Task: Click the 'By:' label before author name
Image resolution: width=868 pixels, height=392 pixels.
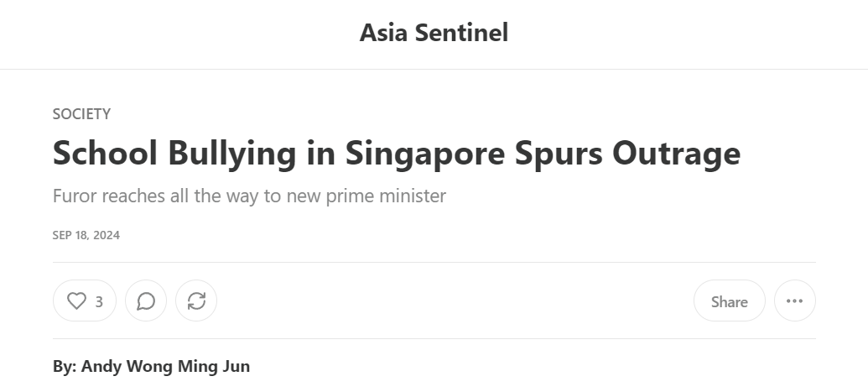Action: [65, 367]
